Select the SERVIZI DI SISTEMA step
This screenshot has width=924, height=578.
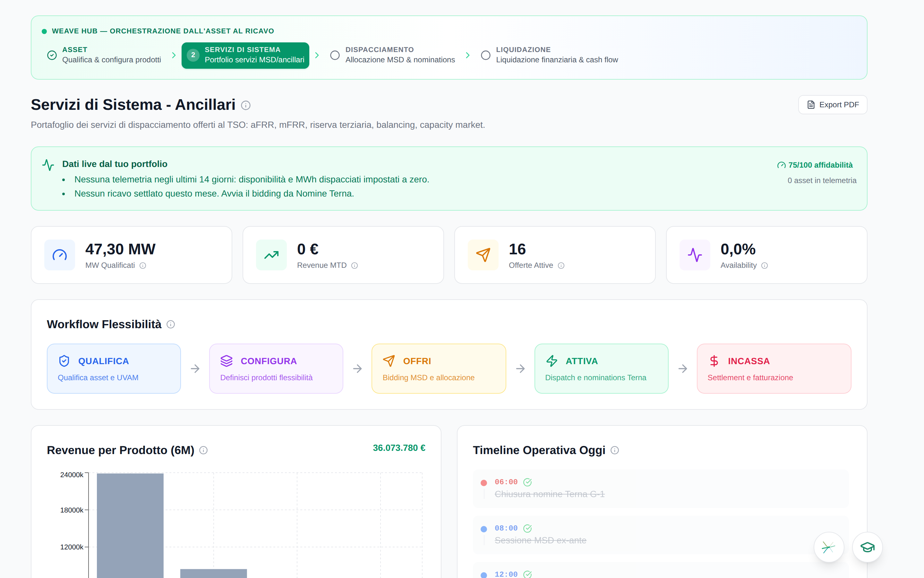click(245, 55)
